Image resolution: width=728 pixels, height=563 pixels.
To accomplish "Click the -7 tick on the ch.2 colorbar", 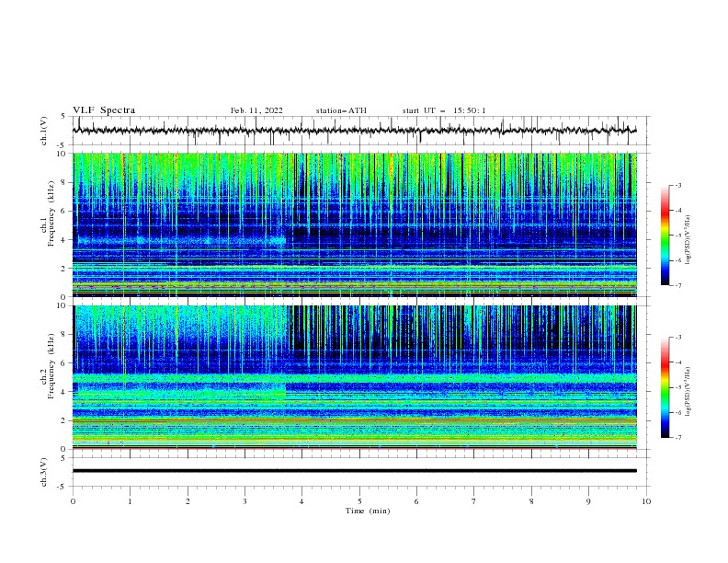I will coord(678,437).
